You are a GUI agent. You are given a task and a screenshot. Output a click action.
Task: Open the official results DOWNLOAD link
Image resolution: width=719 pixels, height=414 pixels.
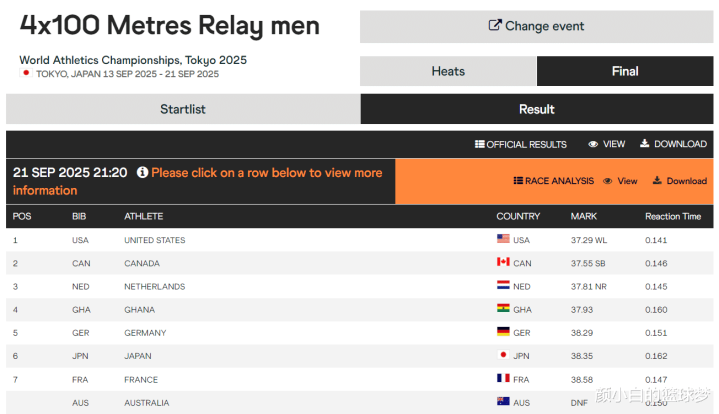(680, 144)
